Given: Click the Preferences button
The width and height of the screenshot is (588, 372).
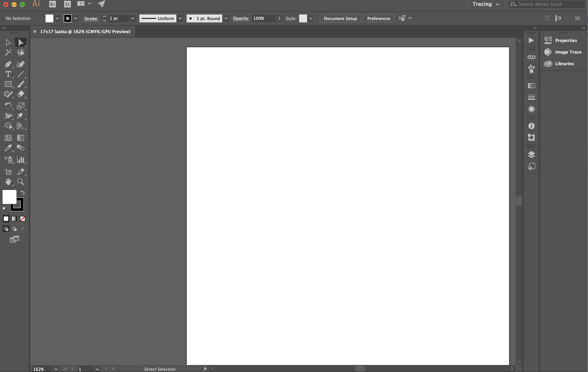Looking at the screenshot, I should pos(378,18).
